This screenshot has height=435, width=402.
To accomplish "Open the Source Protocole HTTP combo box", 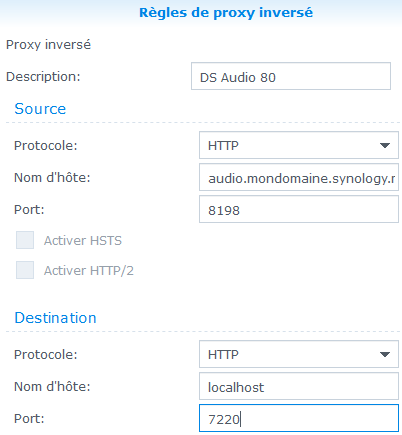I will pyautogui.click(x=299, y=145).
